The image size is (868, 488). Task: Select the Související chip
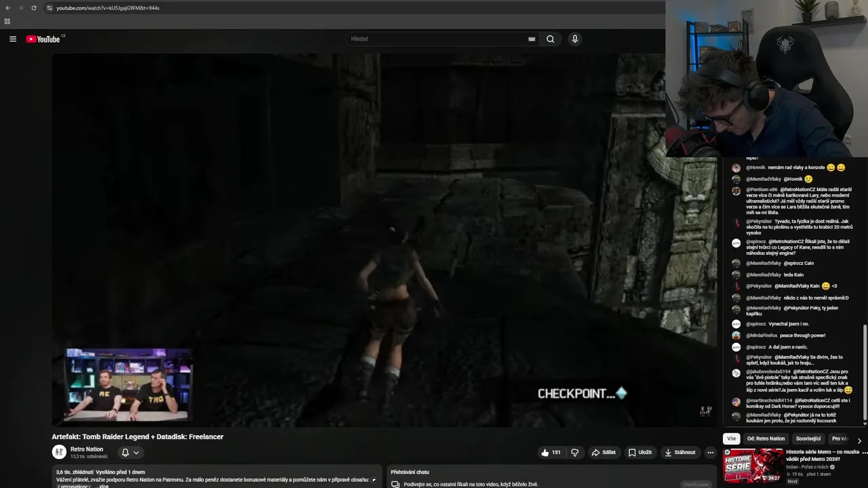(x=808, y=439)
